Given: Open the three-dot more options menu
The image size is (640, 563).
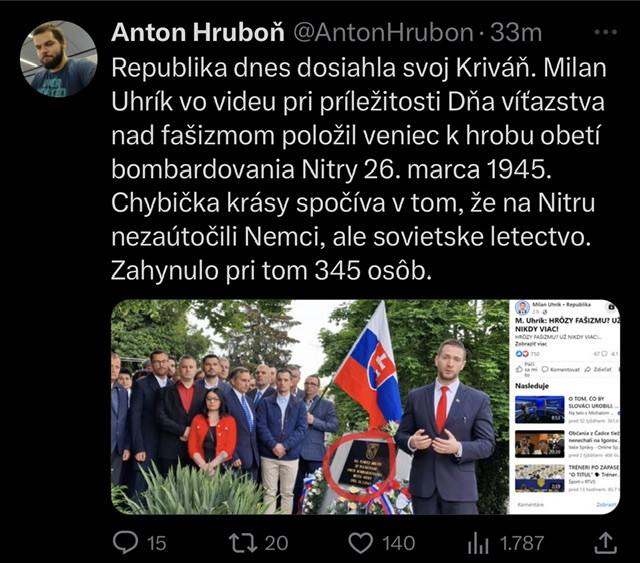Looking at the screenshot, I should pyautogui.click(x=606, y=32).
